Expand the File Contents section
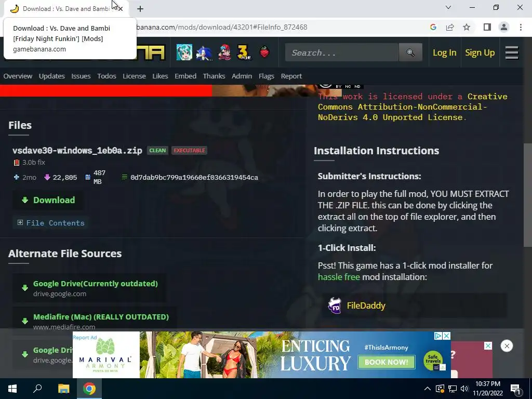The image size is (532, 399). click(51, 223)
